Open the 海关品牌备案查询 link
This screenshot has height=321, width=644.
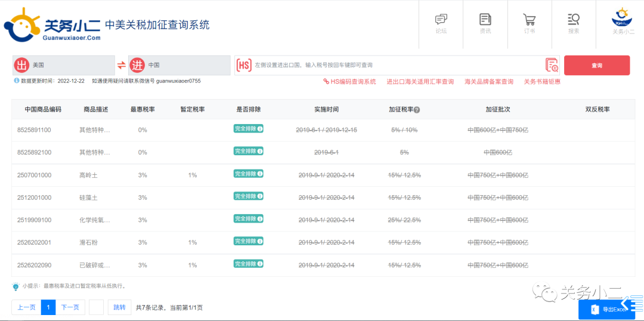click(x=489, y=82)
